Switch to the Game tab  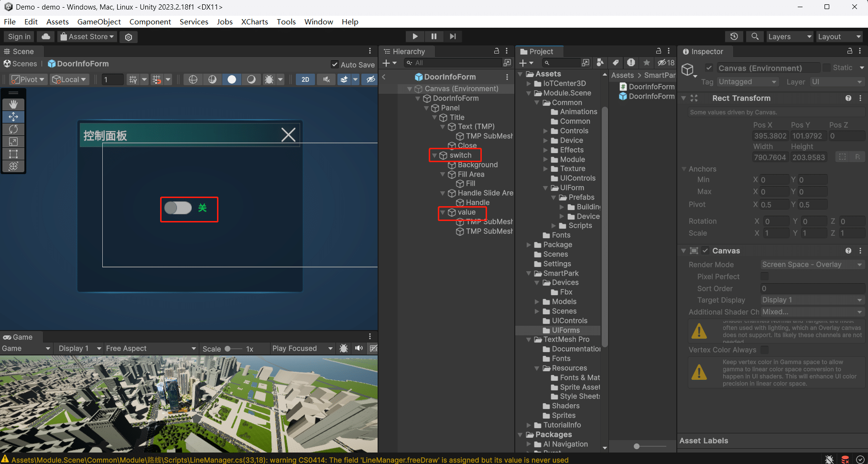tap(18, 337)
